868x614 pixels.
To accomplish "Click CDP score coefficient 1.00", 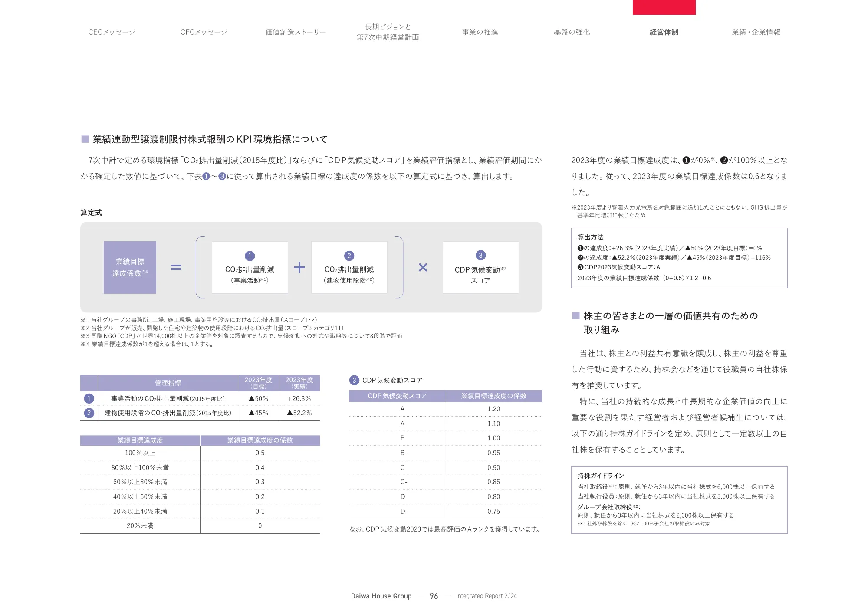I will coord(494,438).
